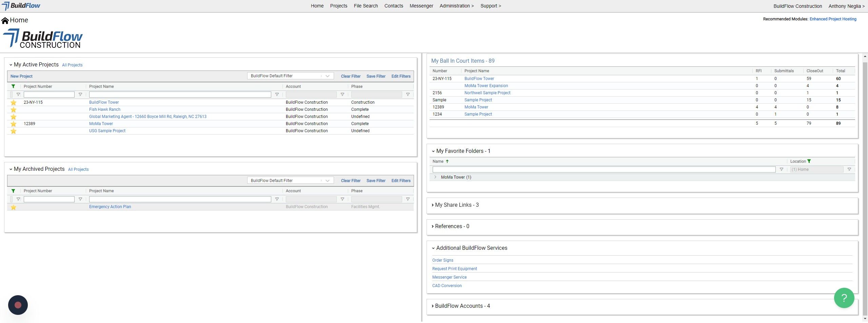868x323 pixels.
Task: Click the green filter icon in Active Projects header
Action: coord(13,86)
